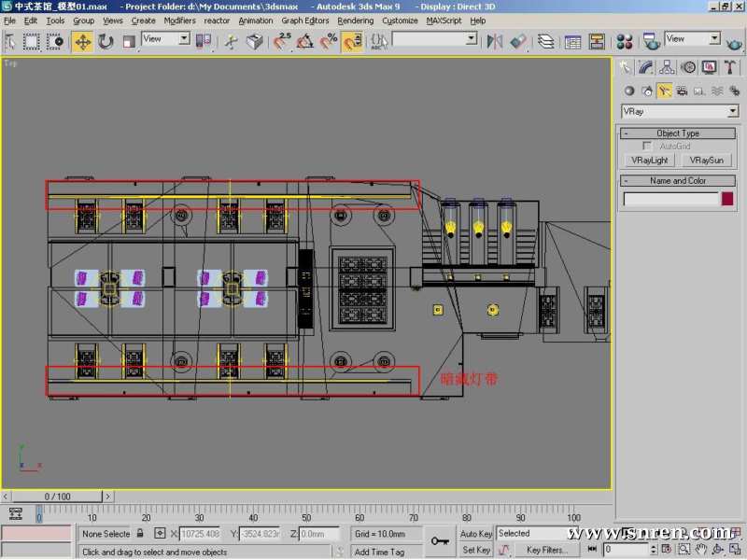Select the Helpers category icon
Image resolution: width=747 pixels, height=560 pixels.
coord(699,91)
